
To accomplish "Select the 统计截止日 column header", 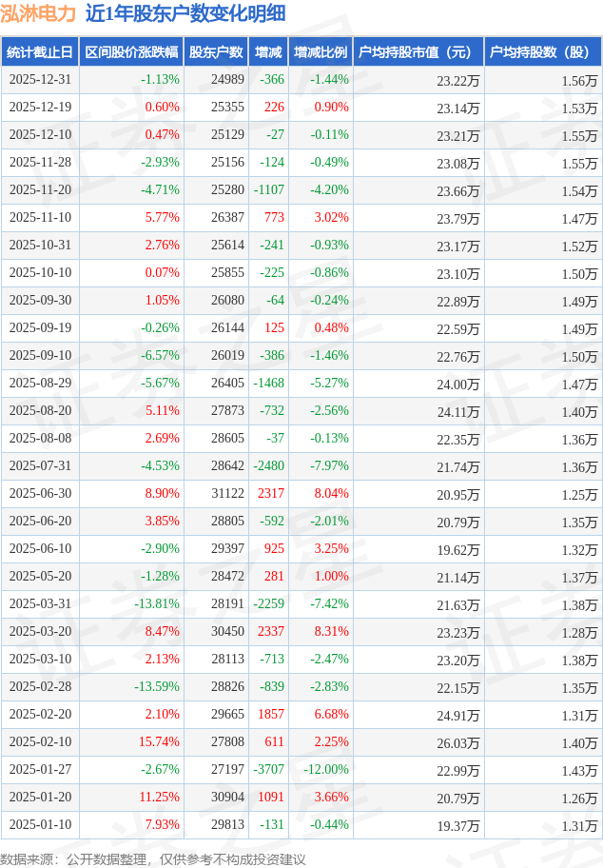I will pyautogui.click(x=39, y=52).
